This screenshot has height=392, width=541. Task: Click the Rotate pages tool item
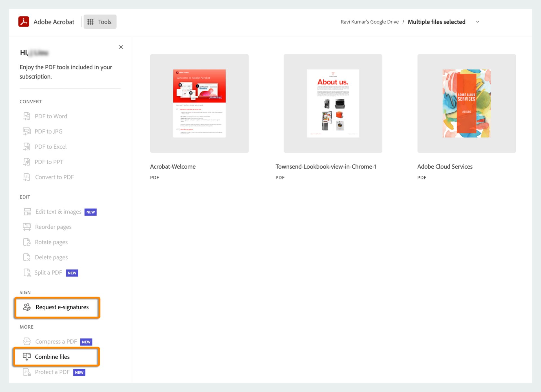click(x=51, y=242)
